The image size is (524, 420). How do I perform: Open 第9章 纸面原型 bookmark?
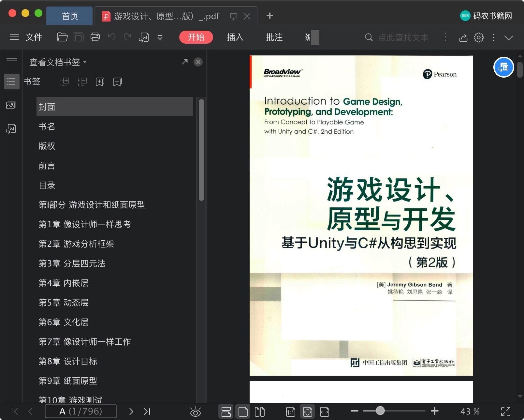68,381
